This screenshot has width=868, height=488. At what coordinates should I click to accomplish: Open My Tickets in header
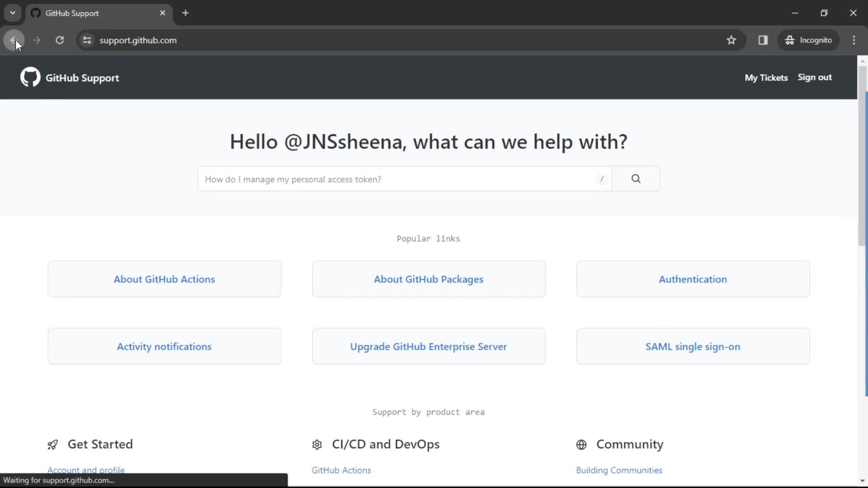click(766, 78)
